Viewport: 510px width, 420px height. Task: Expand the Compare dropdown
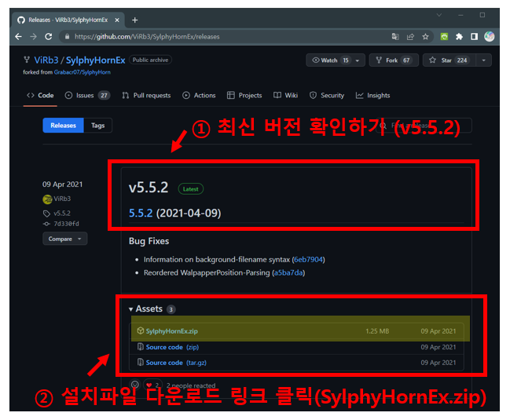click(64, 239)
